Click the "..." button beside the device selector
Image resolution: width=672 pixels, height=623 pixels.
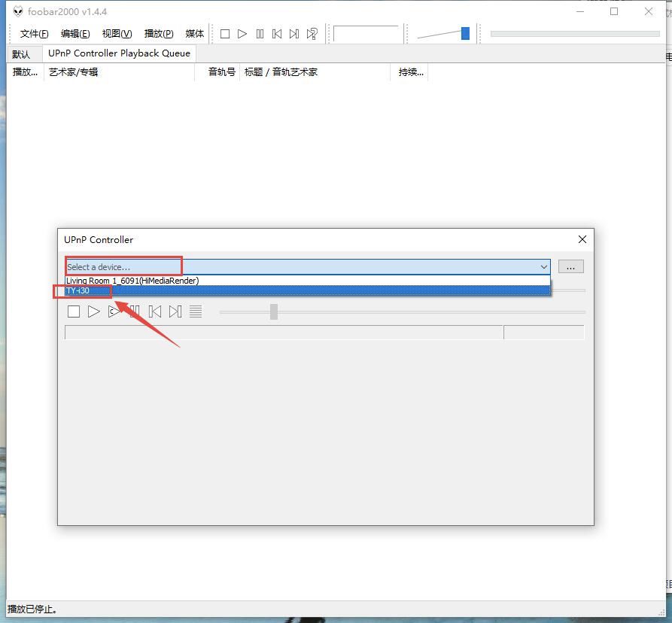(570, 267)
